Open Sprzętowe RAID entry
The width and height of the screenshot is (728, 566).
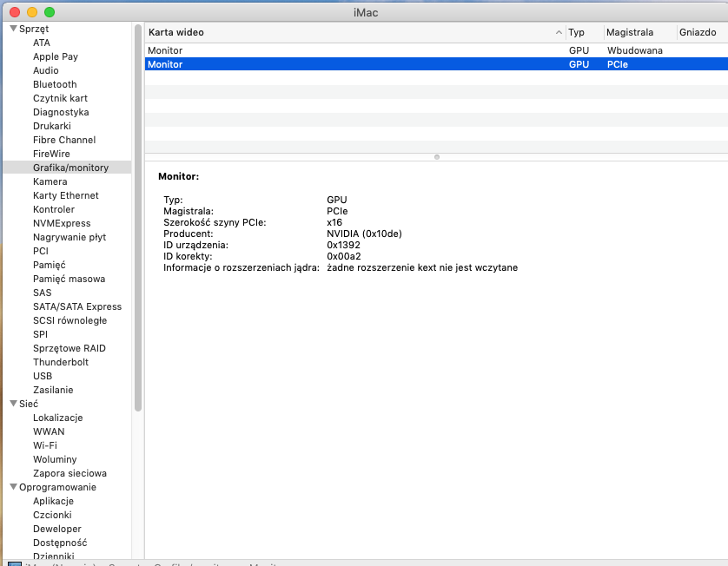69,348
